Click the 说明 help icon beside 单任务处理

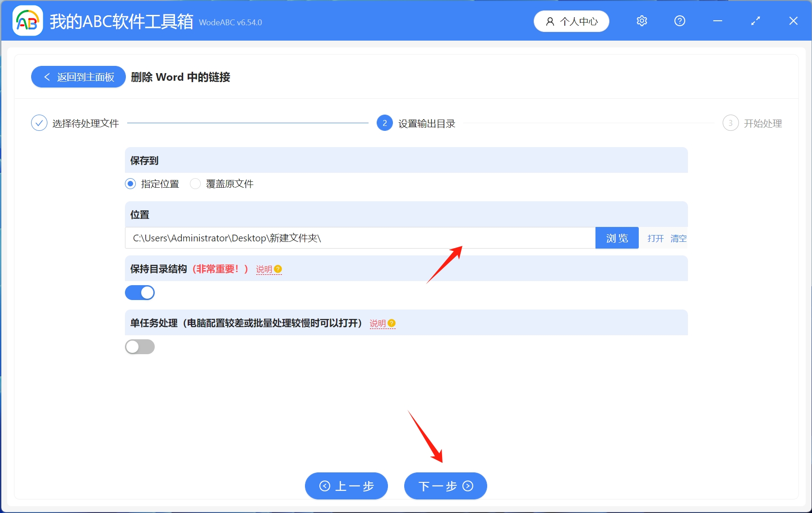tap(392, 324)
